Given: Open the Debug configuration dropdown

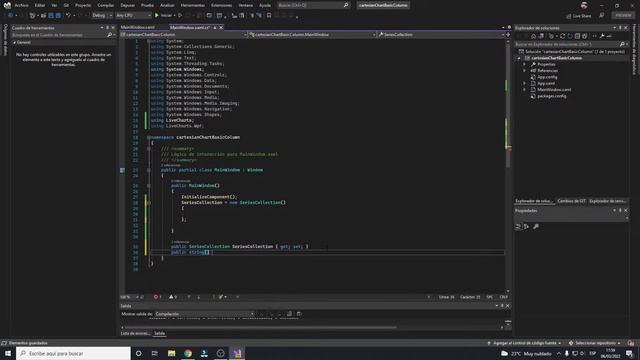Looking at the screenshot, I should (102, 16).
